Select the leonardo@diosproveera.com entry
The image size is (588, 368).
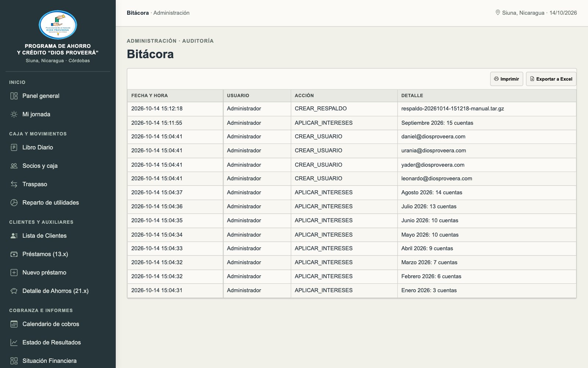[x=487, y=179]
